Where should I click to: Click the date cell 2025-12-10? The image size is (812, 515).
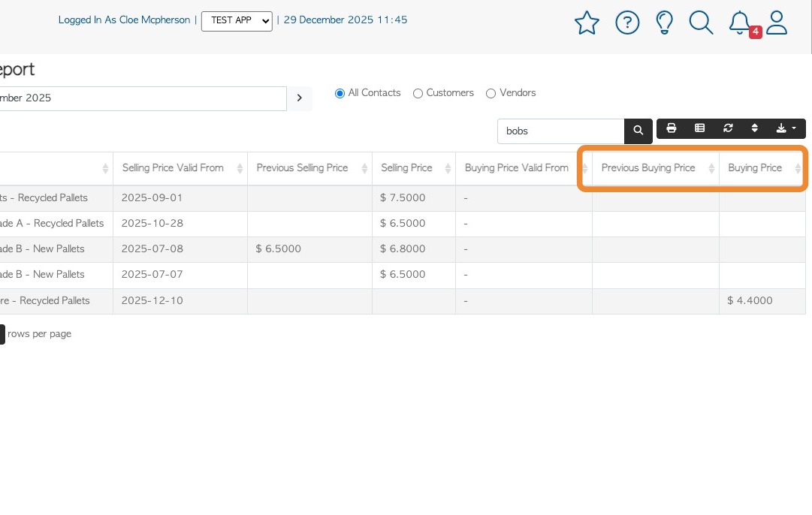(152, 301)
